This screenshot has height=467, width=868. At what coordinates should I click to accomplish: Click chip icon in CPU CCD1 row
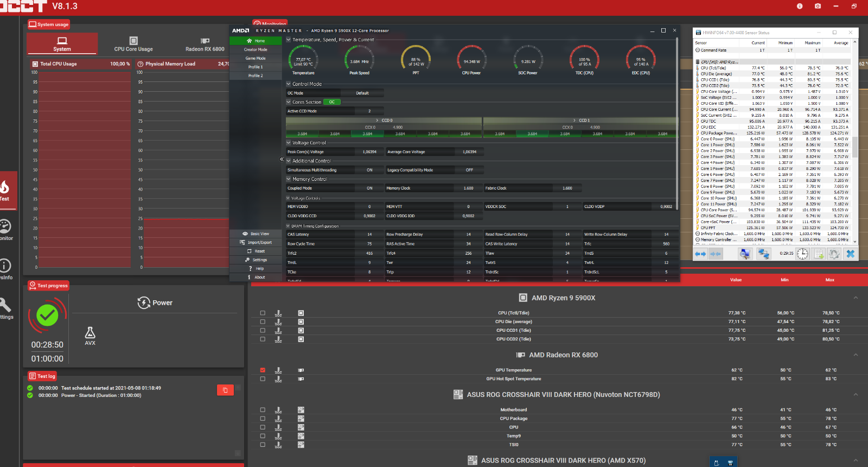click(301, 330)
